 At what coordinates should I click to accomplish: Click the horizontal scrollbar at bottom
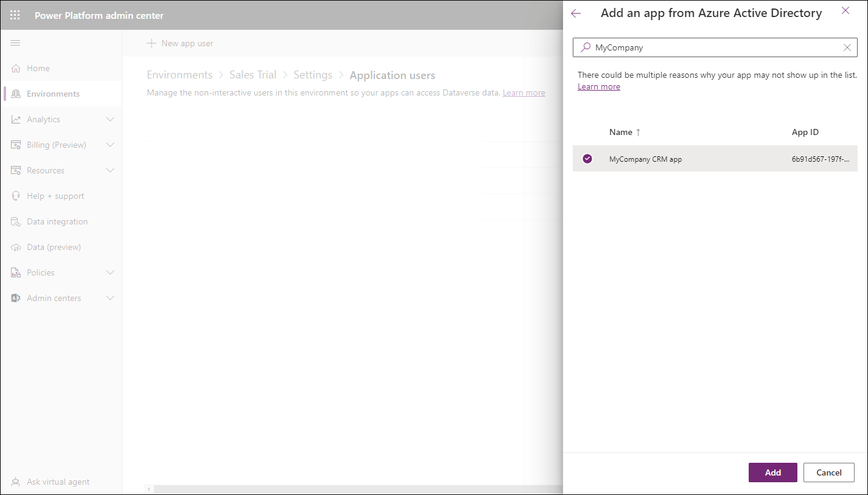358,489
